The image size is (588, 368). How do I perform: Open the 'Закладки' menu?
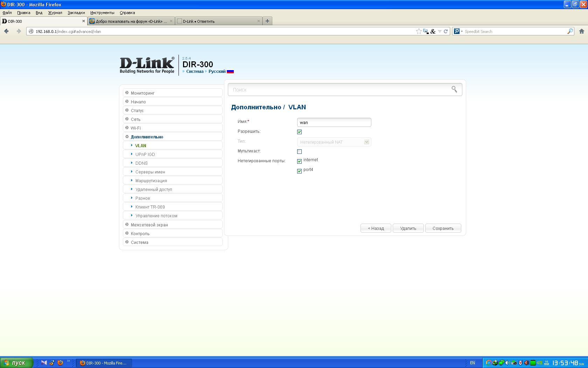pyautogui.click(x=76, y=13)
